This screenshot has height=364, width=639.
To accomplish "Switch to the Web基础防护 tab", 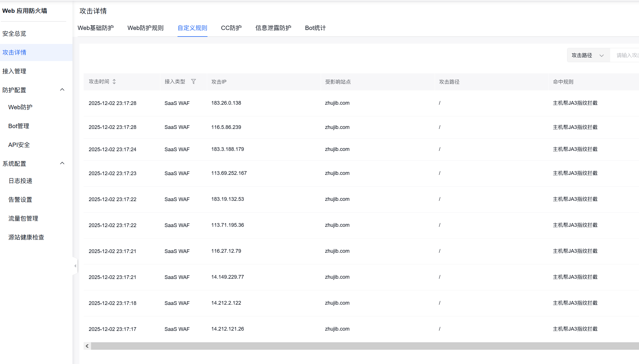I will [x=96, y=28].
